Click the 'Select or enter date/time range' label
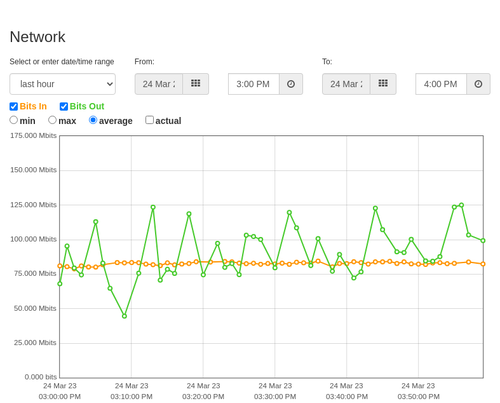 [62, 62]
